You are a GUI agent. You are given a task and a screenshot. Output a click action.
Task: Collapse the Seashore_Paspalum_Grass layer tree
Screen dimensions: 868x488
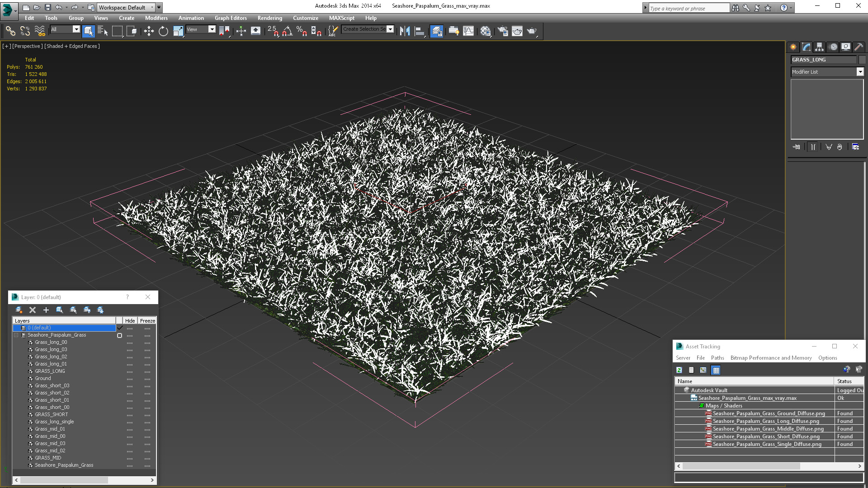click(x=16, y=335)
